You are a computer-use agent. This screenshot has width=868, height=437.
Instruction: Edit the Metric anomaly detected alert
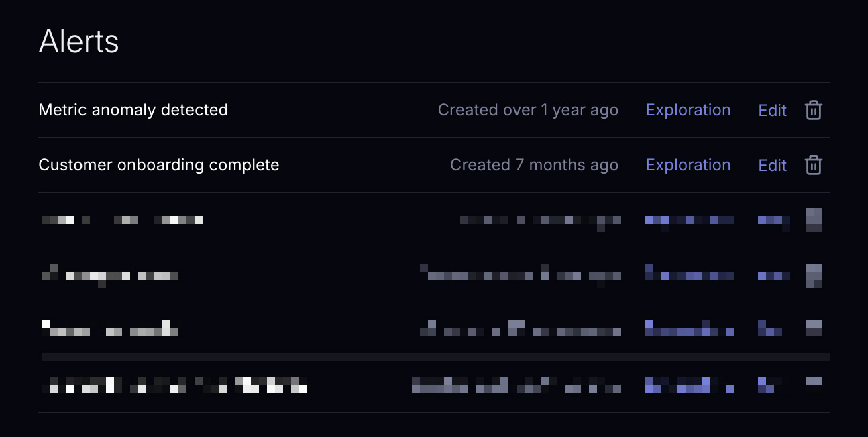[772, 111]
